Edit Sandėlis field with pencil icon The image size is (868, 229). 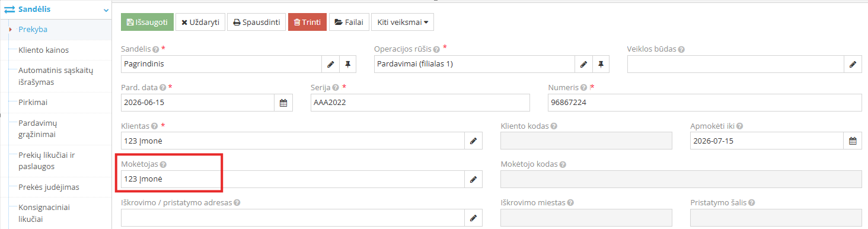click(x=330, y=64)
